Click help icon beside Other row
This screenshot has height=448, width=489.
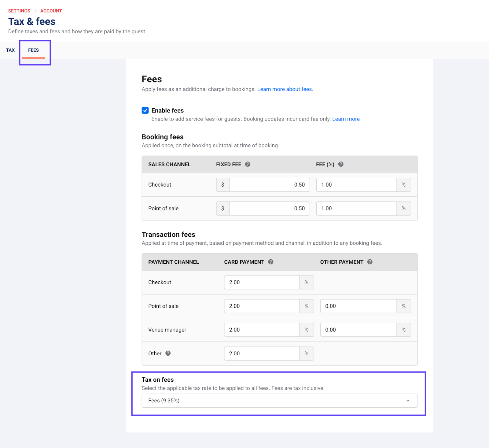coord(168,353)
